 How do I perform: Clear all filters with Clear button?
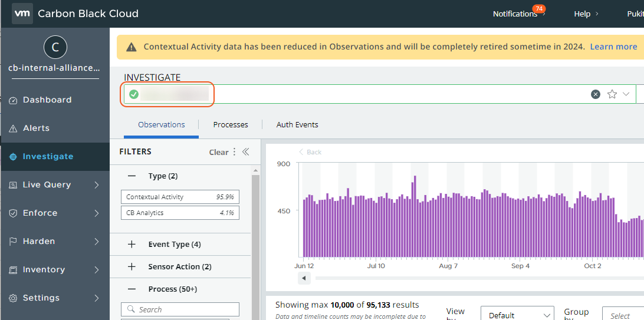pyautogui.click(x=218, y=152)
